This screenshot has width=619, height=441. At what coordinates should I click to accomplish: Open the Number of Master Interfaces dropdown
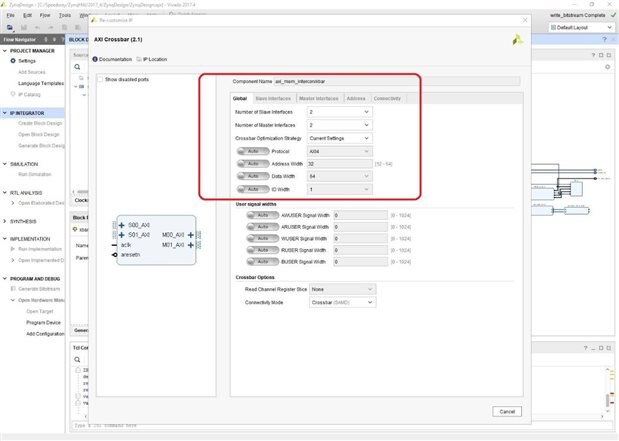click(x=340, y=125)
